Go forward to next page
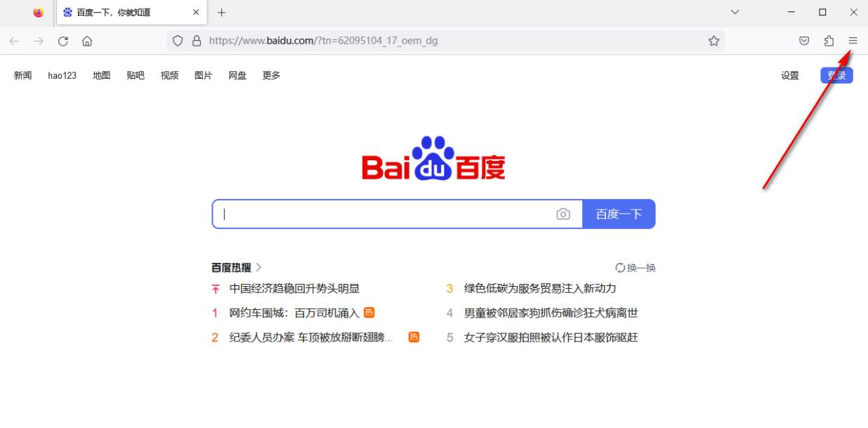 pos(39,41)
